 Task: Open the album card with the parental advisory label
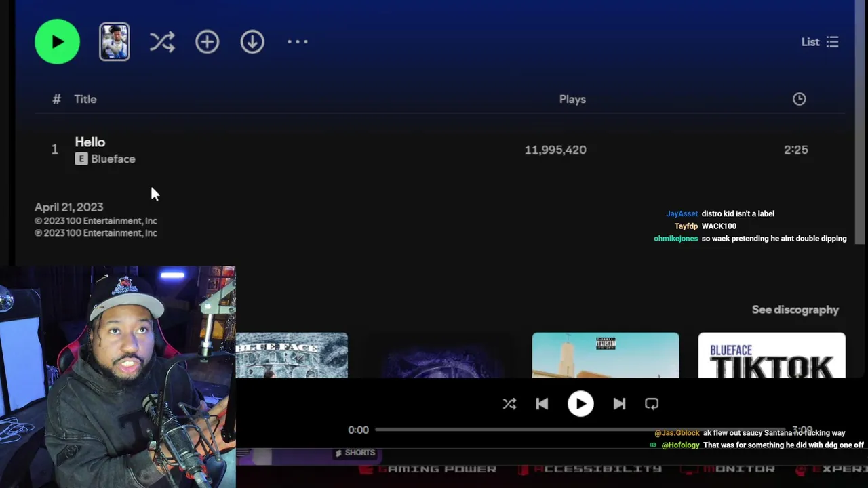click(x=606, y=355)
